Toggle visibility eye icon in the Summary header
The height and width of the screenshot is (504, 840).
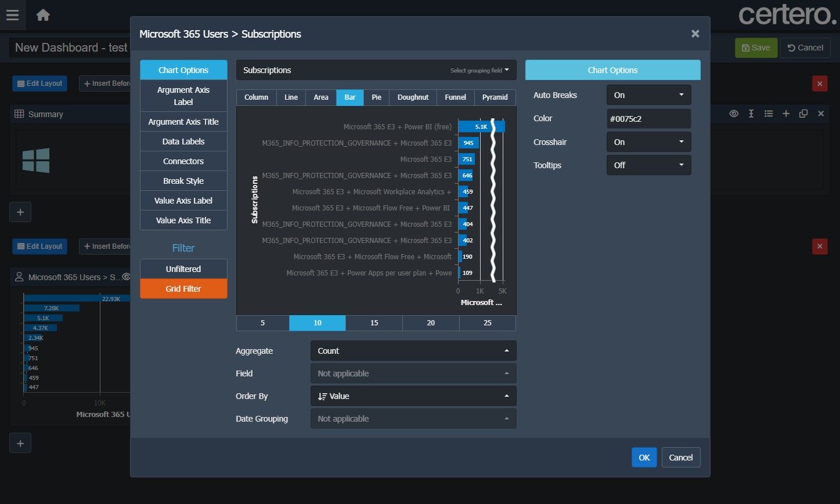[734, 114]
